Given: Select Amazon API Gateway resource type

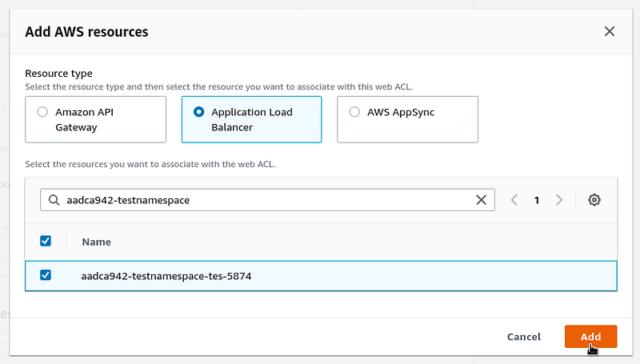Looking at the screenshot, I should [95, 119].
